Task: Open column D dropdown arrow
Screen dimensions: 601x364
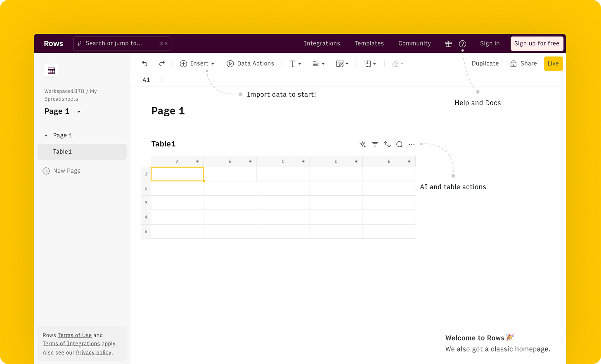Action: [x=356, y=162]
